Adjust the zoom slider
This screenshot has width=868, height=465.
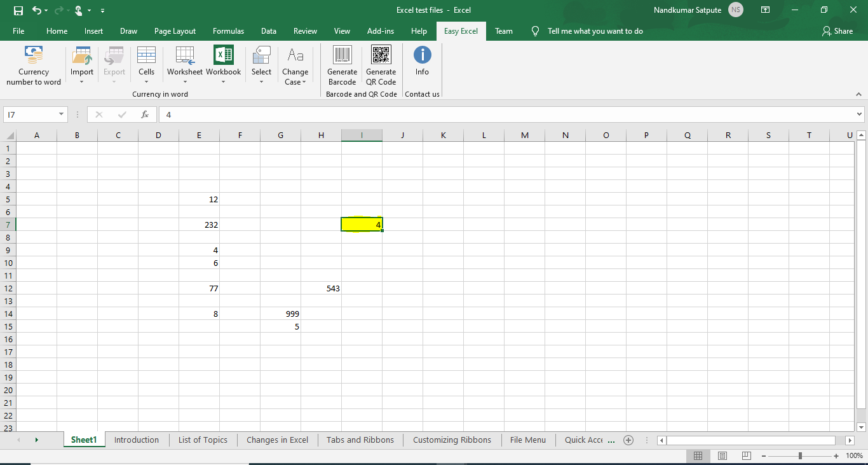[799, 455]
